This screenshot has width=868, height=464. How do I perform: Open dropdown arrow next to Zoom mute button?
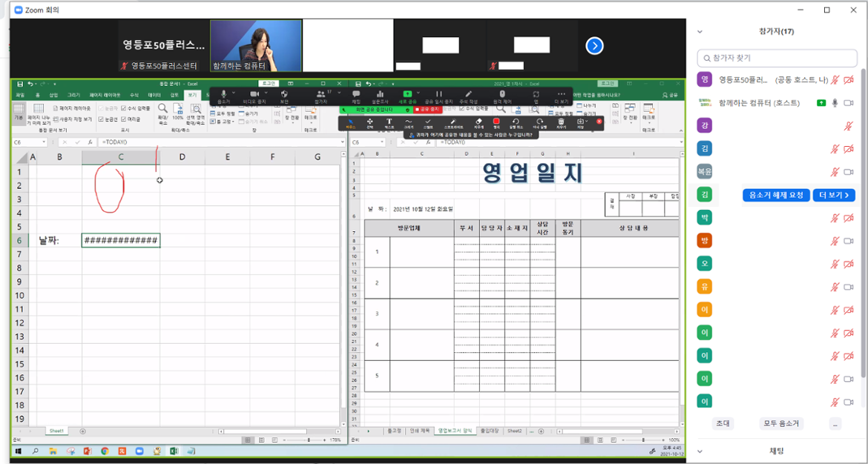tap(234, 93)
